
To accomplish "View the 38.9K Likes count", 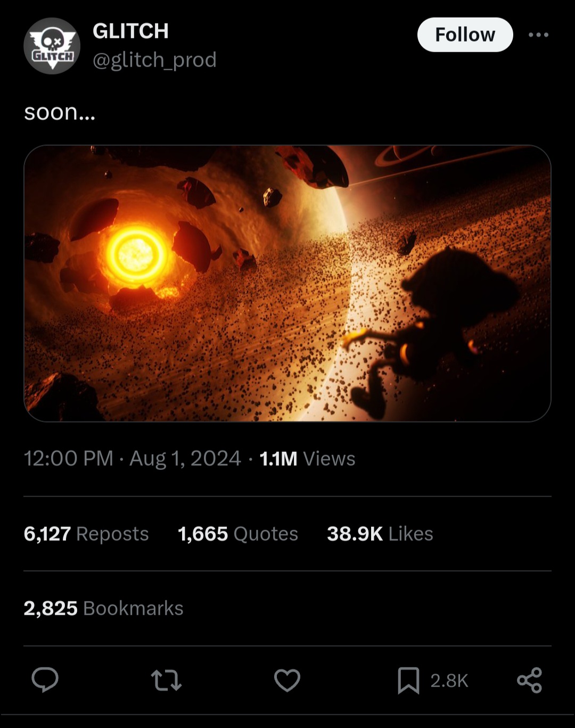I will tap(380, 533).
